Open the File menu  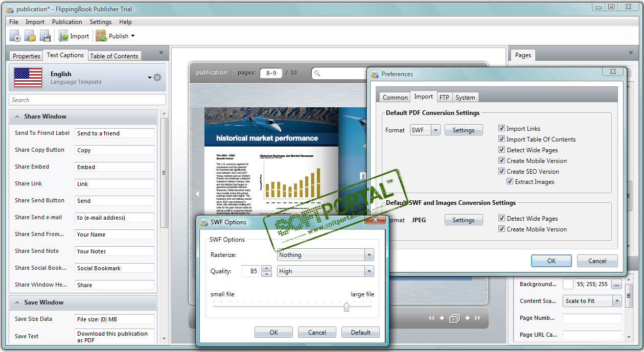point(14,22)
